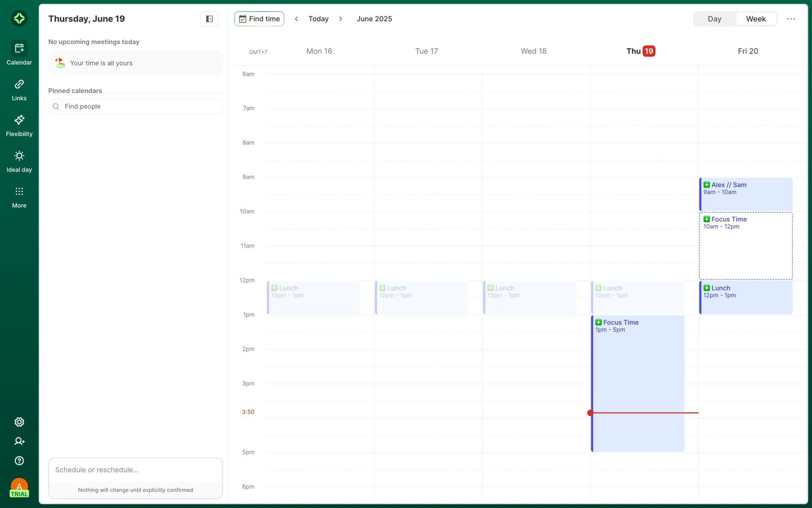
Task: Collapse the left sidebar panel
Action: coord(209,19)
